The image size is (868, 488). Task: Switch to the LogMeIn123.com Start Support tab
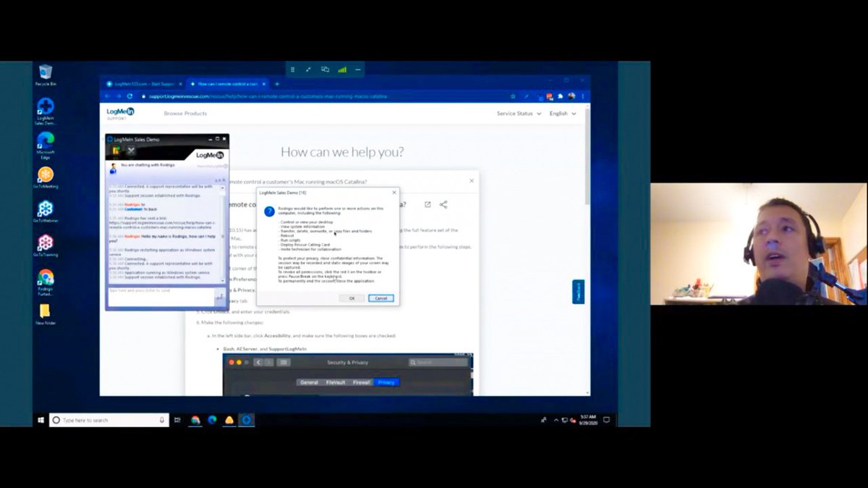coord(143,84)
